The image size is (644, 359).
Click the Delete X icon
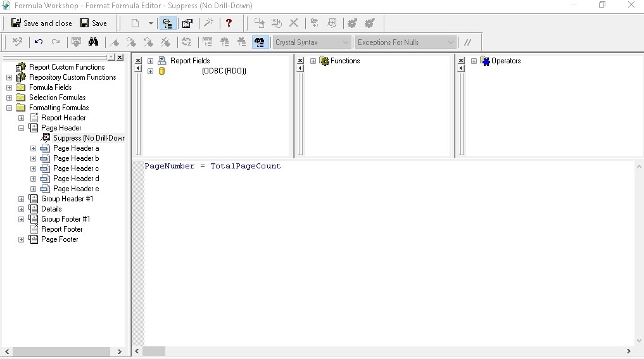pyautogui.click(x=294, y=23)
